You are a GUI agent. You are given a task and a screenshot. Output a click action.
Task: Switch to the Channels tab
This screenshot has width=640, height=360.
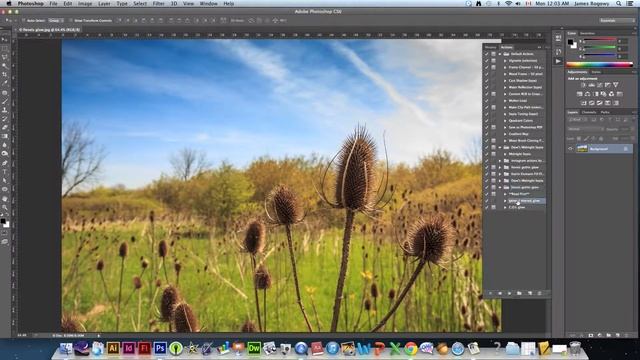(589, 112)
